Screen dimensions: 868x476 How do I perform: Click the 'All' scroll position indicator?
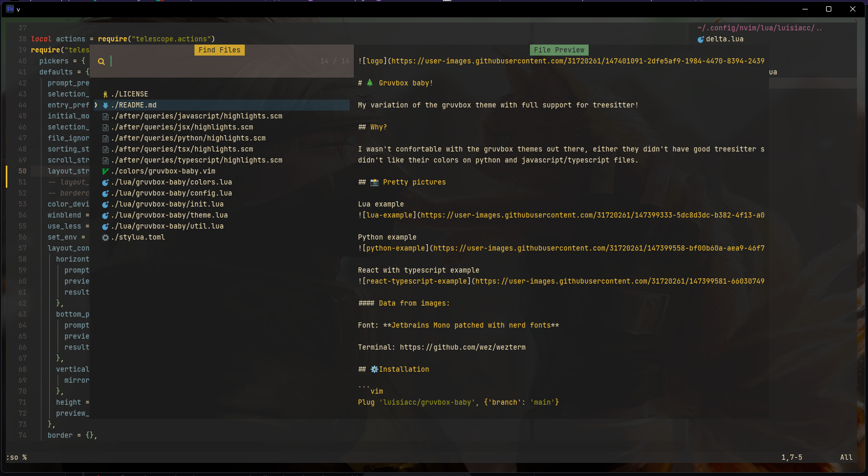847,458
